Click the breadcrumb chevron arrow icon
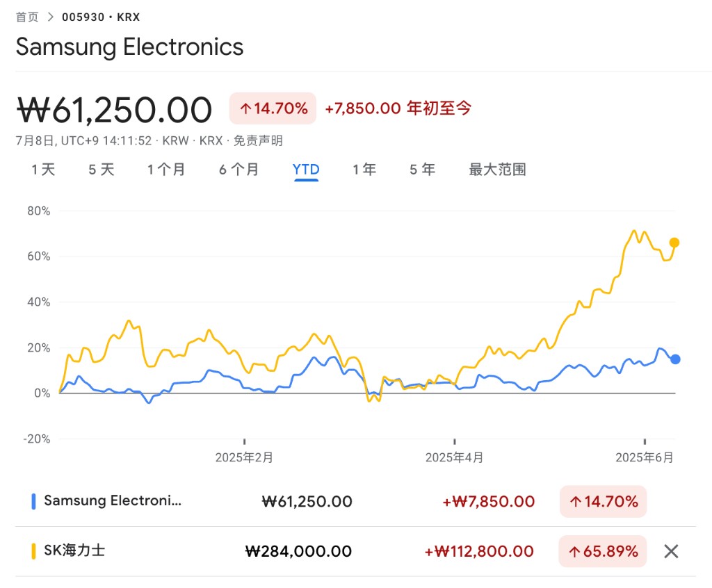The height and width of the screenshot is (588, 712). [51, 17]
